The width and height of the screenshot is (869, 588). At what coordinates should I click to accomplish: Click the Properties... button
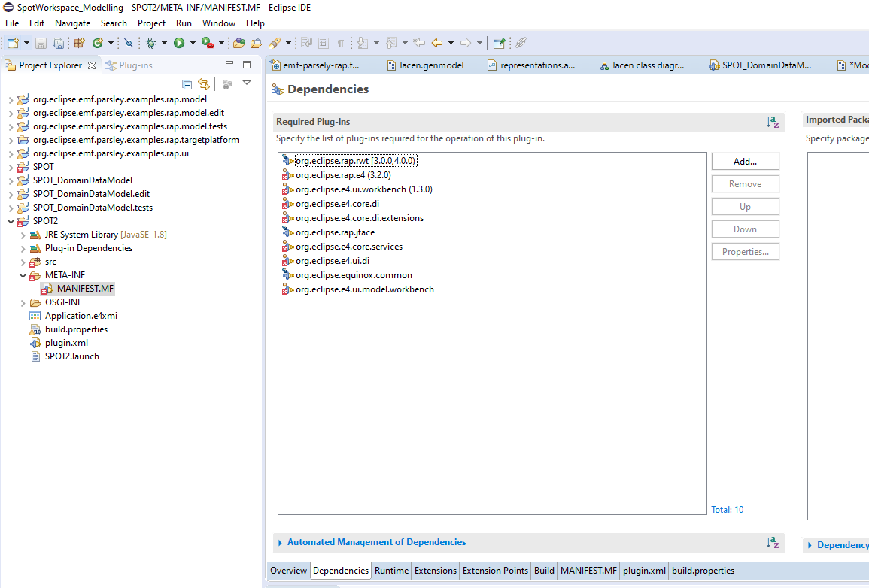click(x=745, y=252)
